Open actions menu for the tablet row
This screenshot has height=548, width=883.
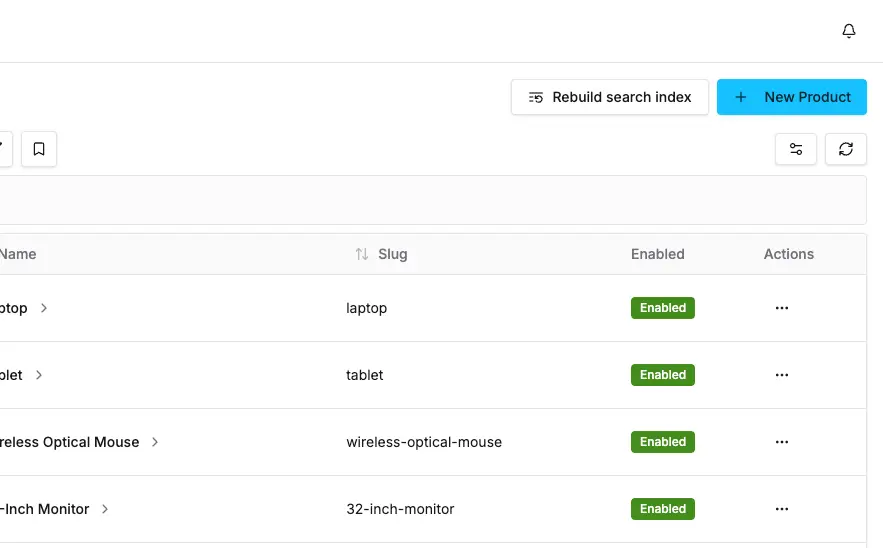(x=782, y=375)
